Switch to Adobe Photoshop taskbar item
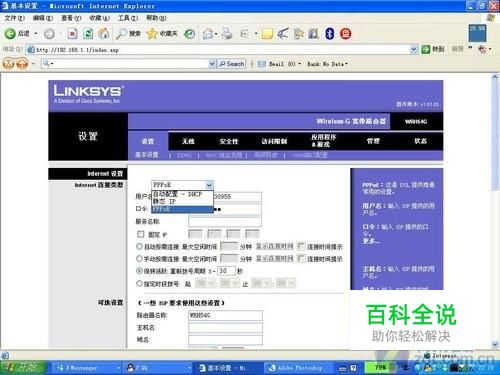The height and width of the screenshot is (375, 500). point(299,368)
